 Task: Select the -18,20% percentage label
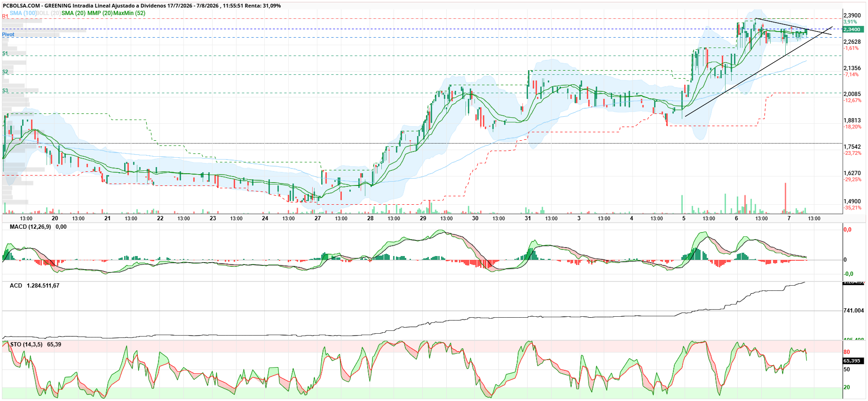tap(852, 127)
